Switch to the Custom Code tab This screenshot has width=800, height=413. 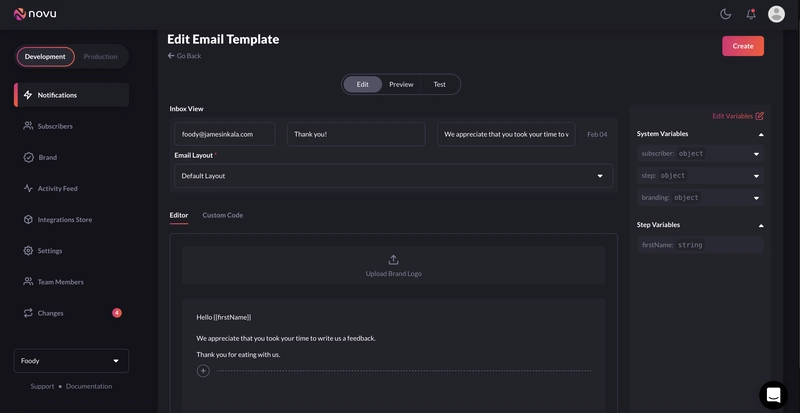222,215
